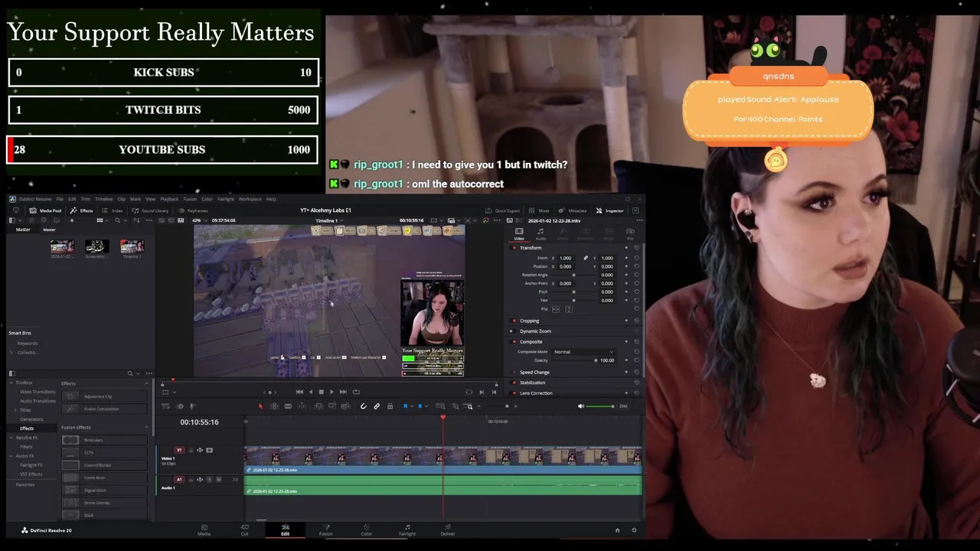The height and width of the screenshot is (551, 980).
Task: Adjust the green volume slider
Action: pos(600,406)
